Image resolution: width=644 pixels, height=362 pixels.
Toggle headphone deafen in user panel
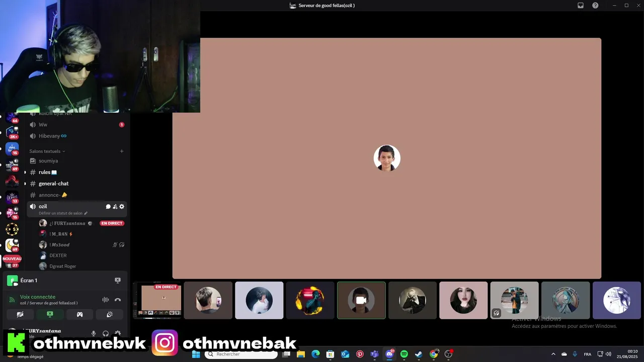[106, 333]
